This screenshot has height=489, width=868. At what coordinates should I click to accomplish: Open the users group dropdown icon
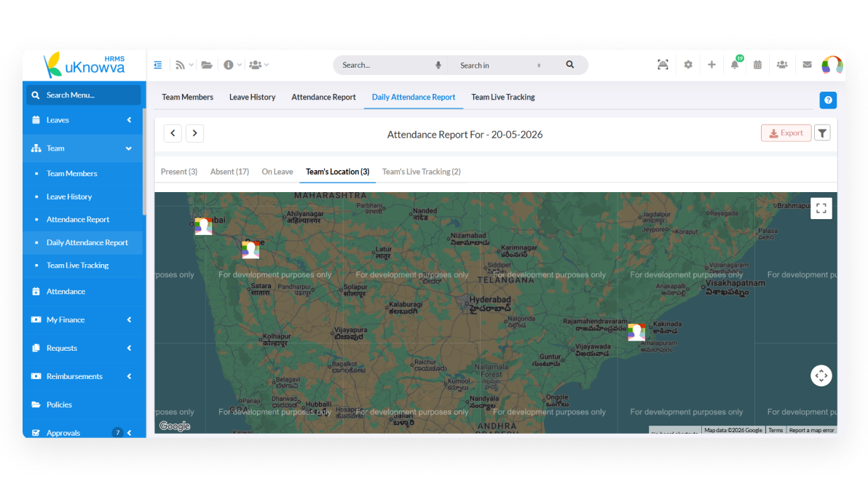[259, 65]
